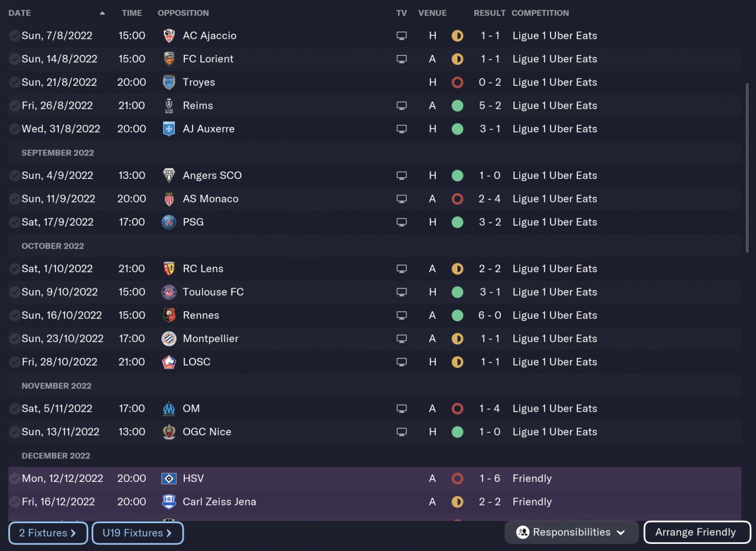Sort fixtures by the Date column arrow

(103, 13)
